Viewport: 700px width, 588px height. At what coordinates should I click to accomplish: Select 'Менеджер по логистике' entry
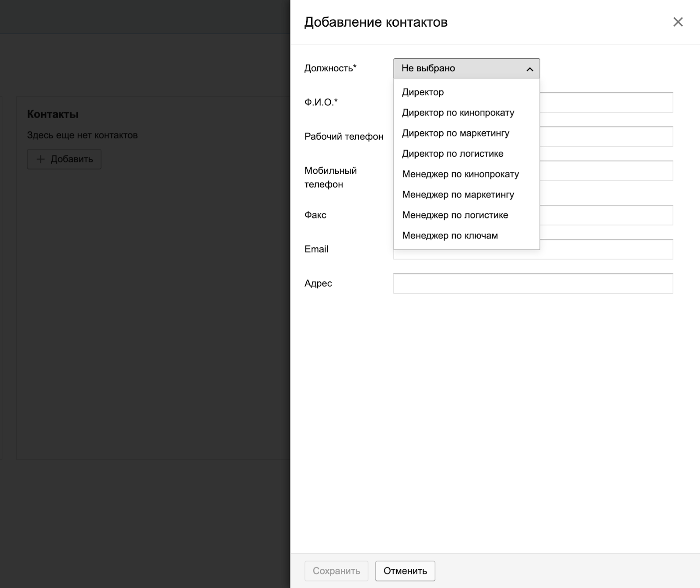coord(455,215)
